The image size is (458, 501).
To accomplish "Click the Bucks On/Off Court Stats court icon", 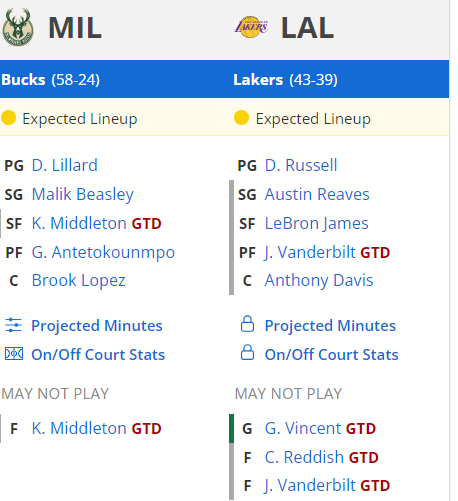I will (14, 354).
